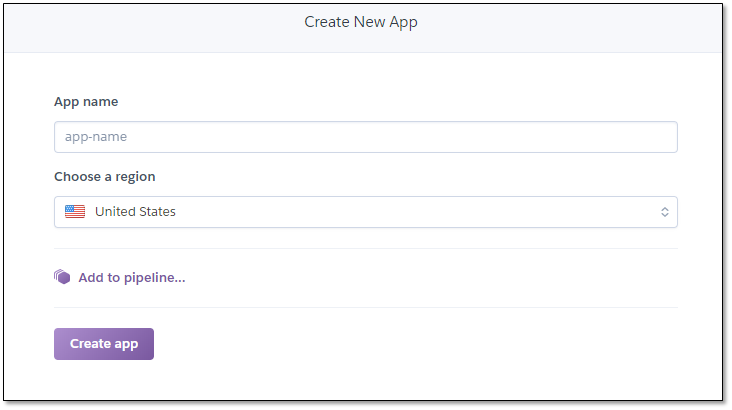Click the flag inside the region selector
The width and height of the screenshot is (732, 410).
[x=75, y=212]
